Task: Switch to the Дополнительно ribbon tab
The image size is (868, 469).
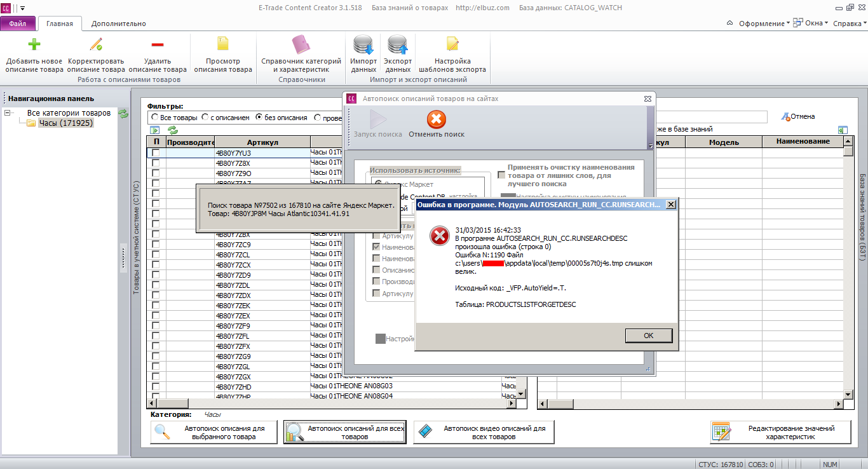Action: 118,24
